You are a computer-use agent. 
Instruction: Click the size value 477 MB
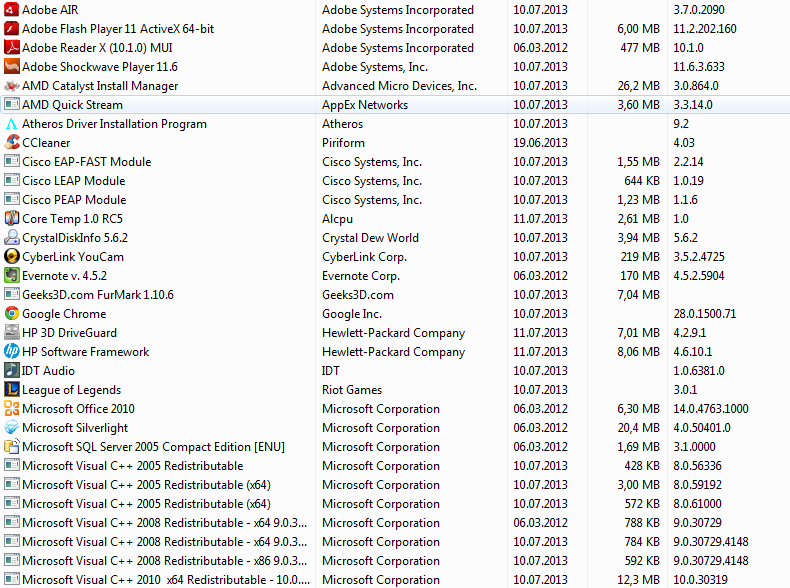point(640,48)
